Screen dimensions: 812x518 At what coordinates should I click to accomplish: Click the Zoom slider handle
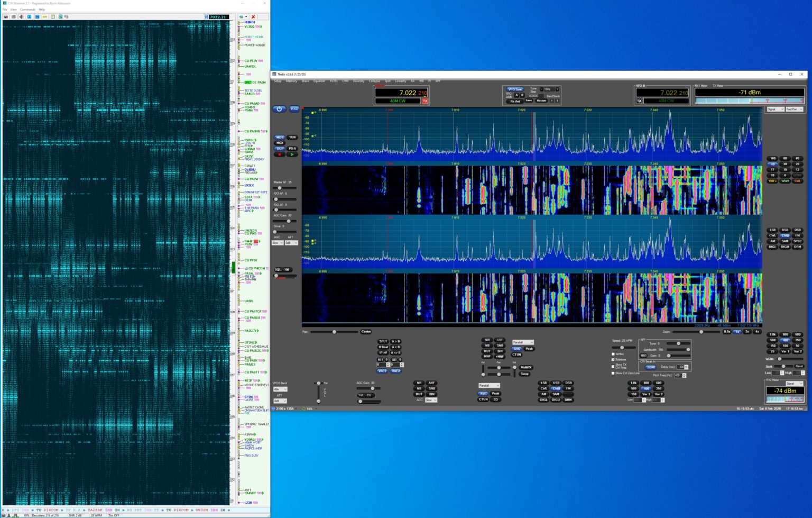tap(702, 332)
